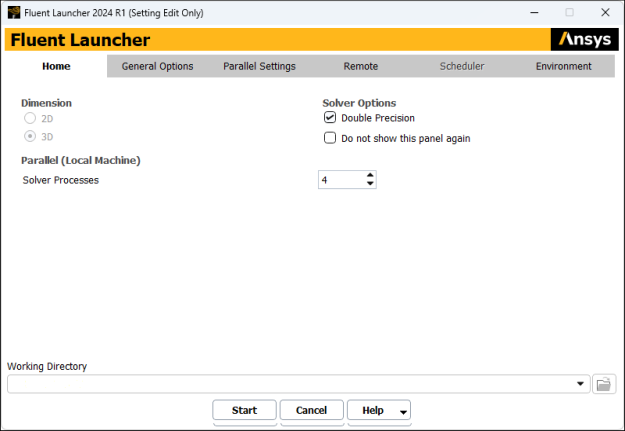Screen dimensions: 625x431
Task: Enable Do not show this panel again
Action: (x=330, y=138)
